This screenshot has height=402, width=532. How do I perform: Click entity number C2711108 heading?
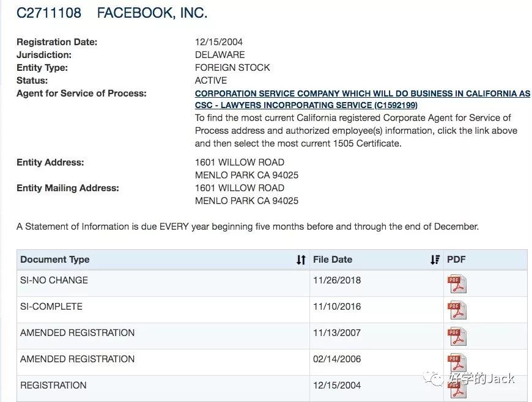tap(49, 13)
